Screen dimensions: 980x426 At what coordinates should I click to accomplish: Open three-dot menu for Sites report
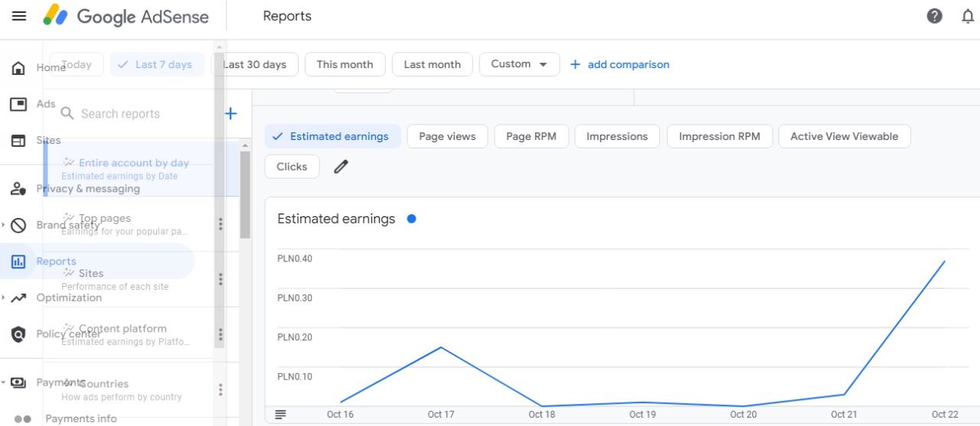(x=220, y=279)
